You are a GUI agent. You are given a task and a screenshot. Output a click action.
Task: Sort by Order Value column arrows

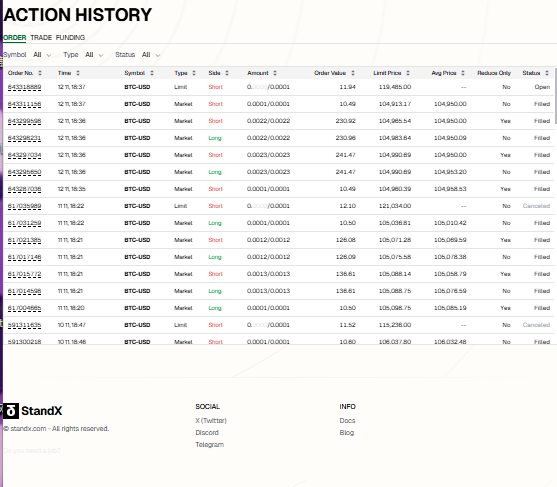pos(353,73)
